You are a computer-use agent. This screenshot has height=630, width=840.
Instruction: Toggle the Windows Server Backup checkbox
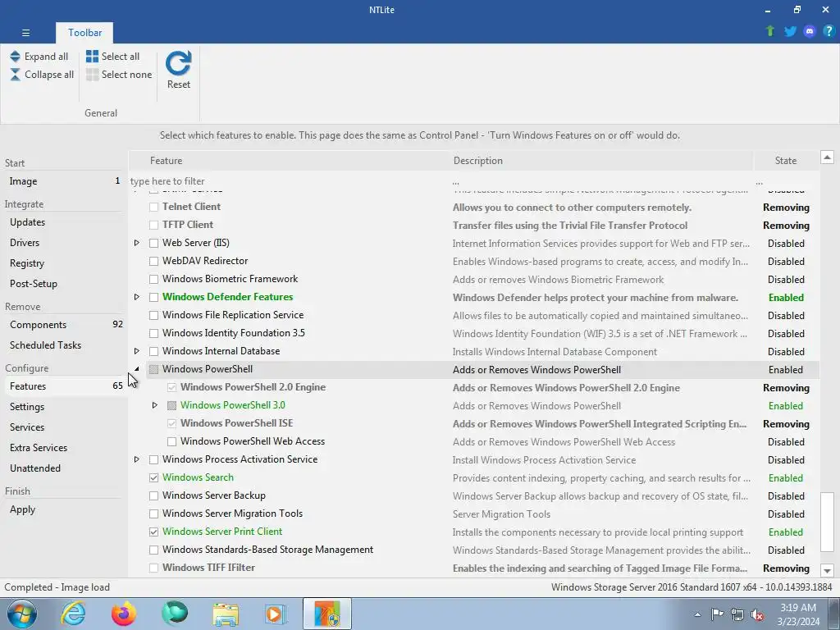pos(153,495)
